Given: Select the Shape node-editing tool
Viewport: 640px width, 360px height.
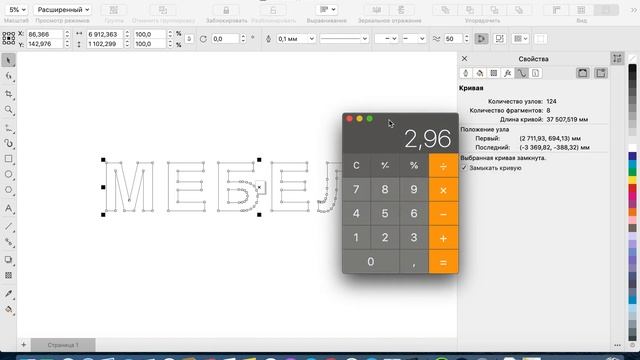Looking at the screenshot, I should tap(9, 76).
